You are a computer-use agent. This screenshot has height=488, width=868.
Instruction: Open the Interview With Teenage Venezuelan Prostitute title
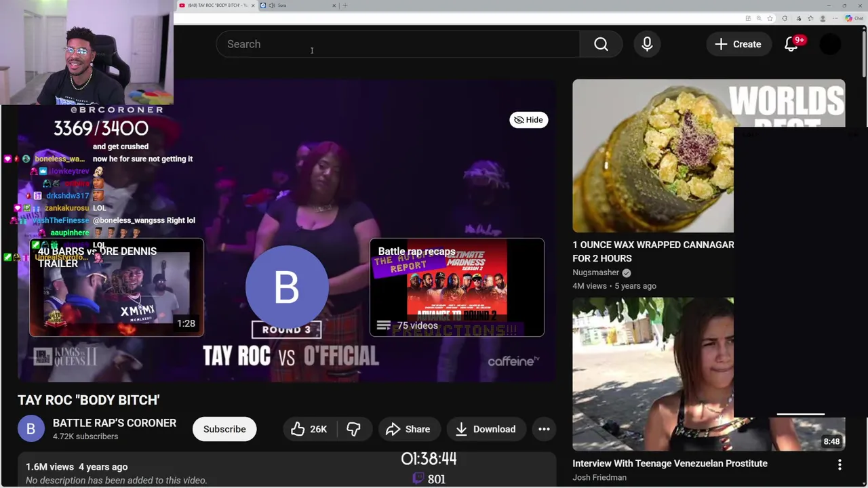click(x=670, y=464)
